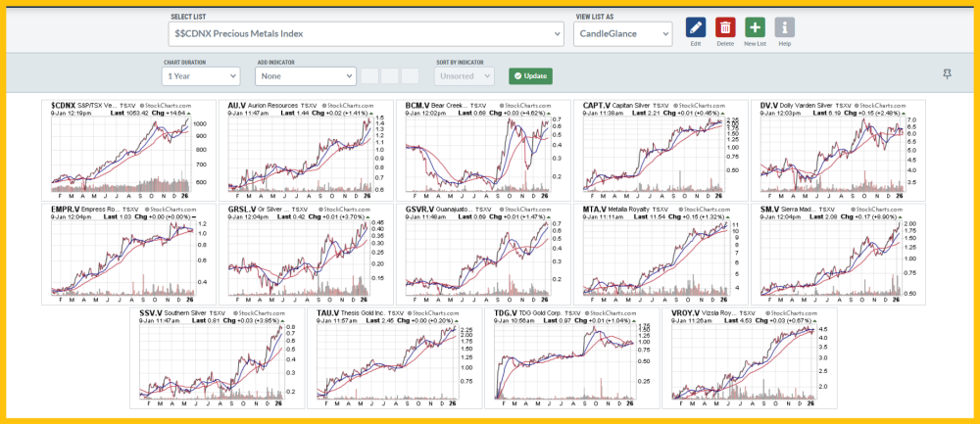Change Chart Duration from 1 Year
Image resolution: width=980 pixels, height=424 pixels.
[202, 75]
